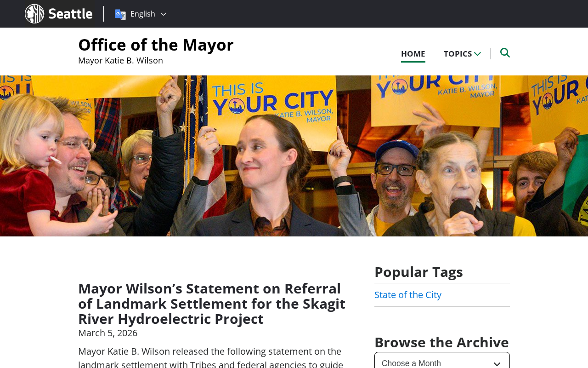
Task: Open the State of the City tag
Action: pos(408,295)
